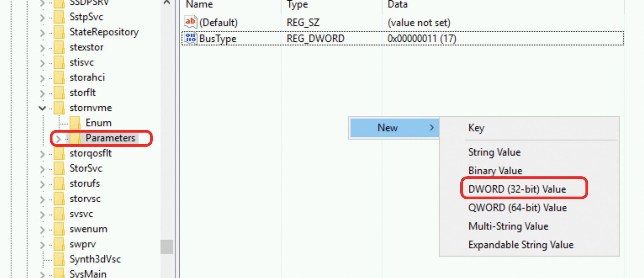Select the storqosflt folder icon
The image size is (644, 278).
tap(59, 153)
